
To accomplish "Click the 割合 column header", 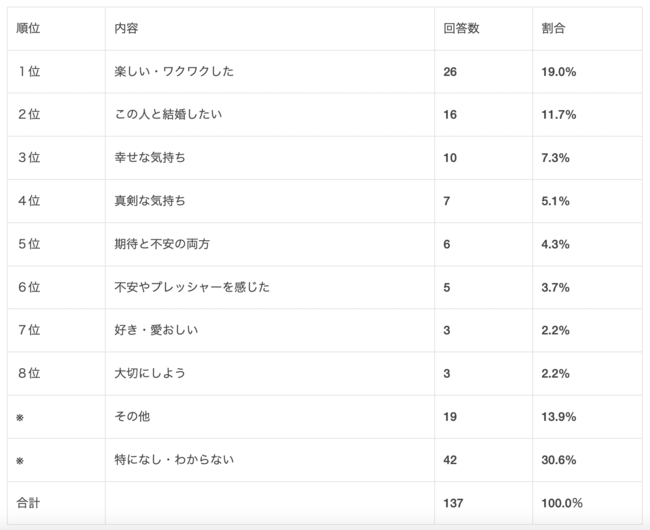I will pyautogui.click(x=553, y=29).
